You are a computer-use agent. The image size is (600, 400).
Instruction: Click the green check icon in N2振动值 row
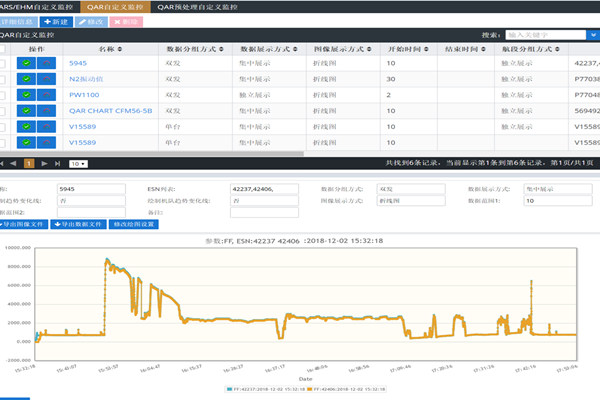[26, 79]
